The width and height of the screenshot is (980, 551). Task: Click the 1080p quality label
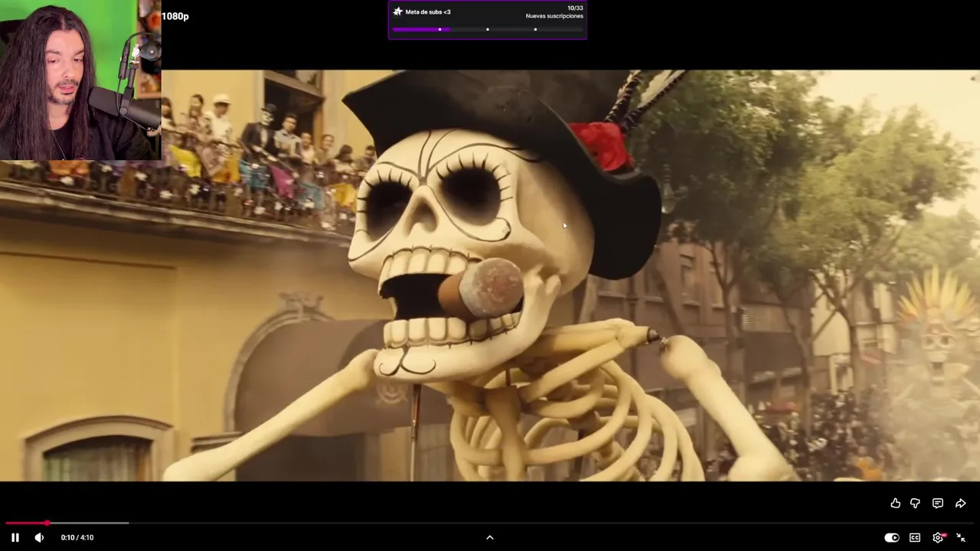175,16
